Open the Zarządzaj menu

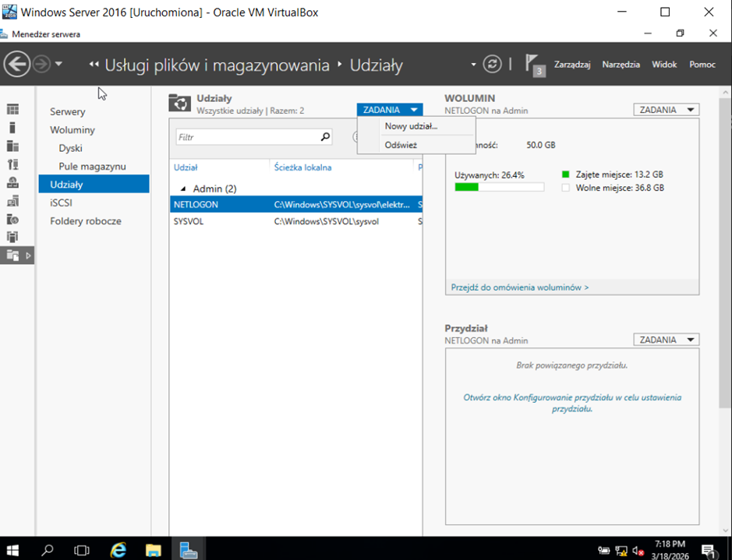point(571,65)
